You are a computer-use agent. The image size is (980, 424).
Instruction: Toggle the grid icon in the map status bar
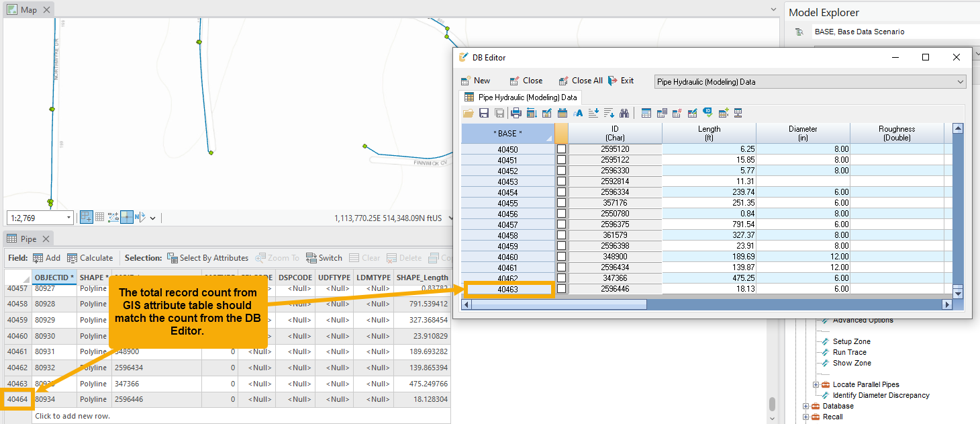(x=99, y=216)
